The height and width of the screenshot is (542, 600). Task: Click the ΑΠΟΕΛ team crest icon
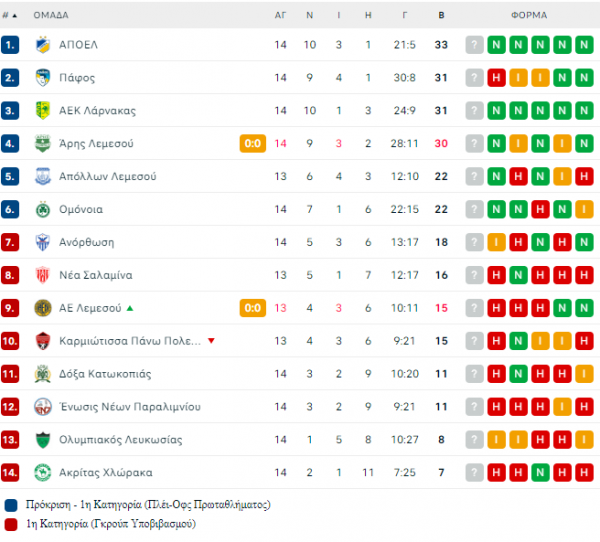[42, 45]
